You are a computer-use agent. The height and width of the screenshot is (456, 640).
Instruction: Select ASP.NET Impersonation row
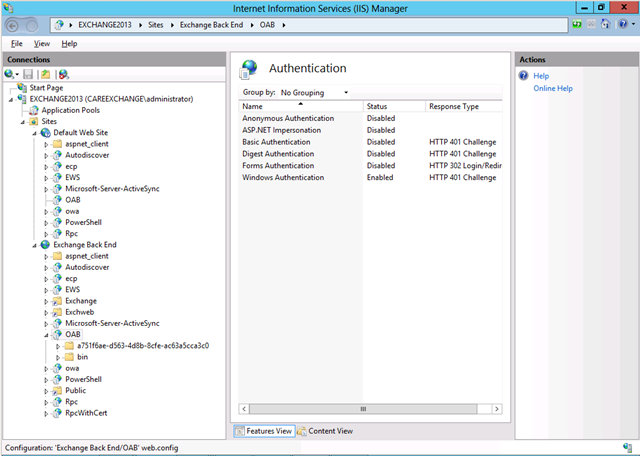point(370,130)
